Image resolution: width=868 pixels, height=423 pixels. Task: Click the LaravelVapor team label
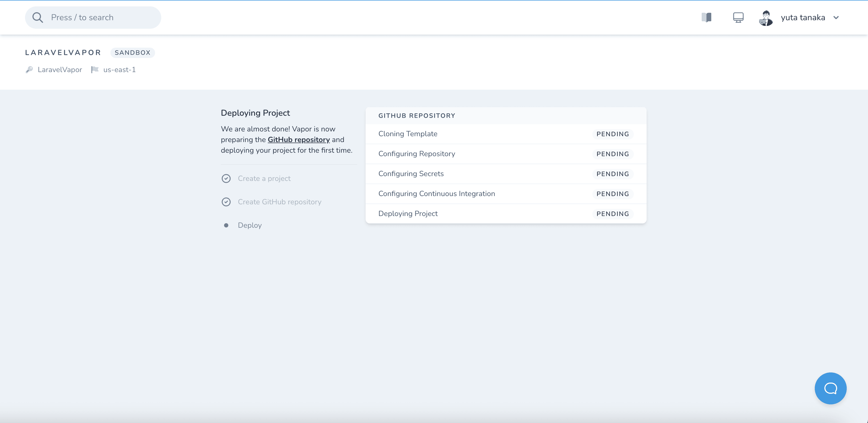60,70
